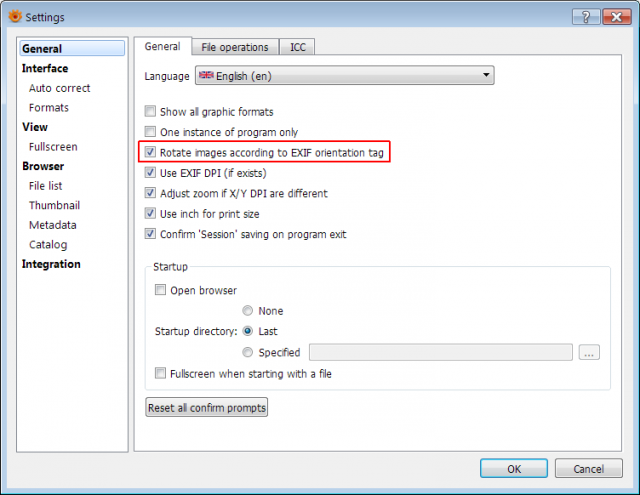The image size is (640, 495).
Task: Switch to the File operations tab
Action: click(x=235, y=47)
